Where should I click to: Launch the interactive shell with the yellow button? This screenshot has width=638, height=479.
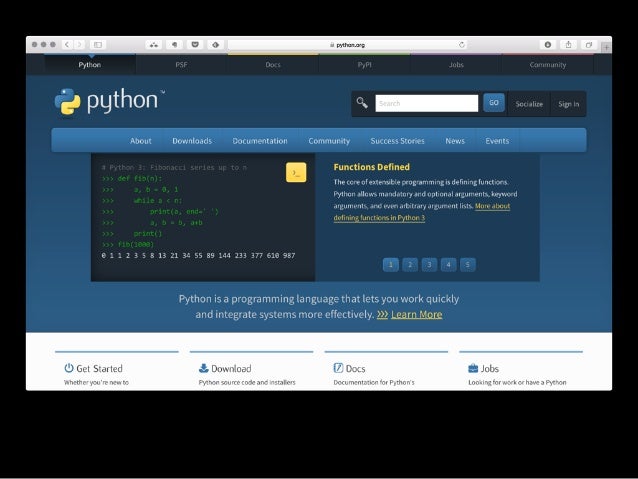click(x=296, y=172)
